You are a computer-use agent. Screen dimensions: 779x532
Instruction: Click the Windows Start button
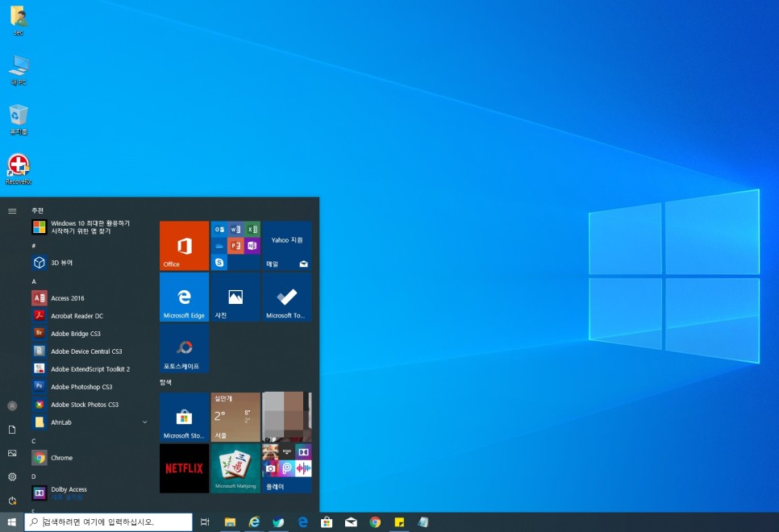tap(12, 522)
